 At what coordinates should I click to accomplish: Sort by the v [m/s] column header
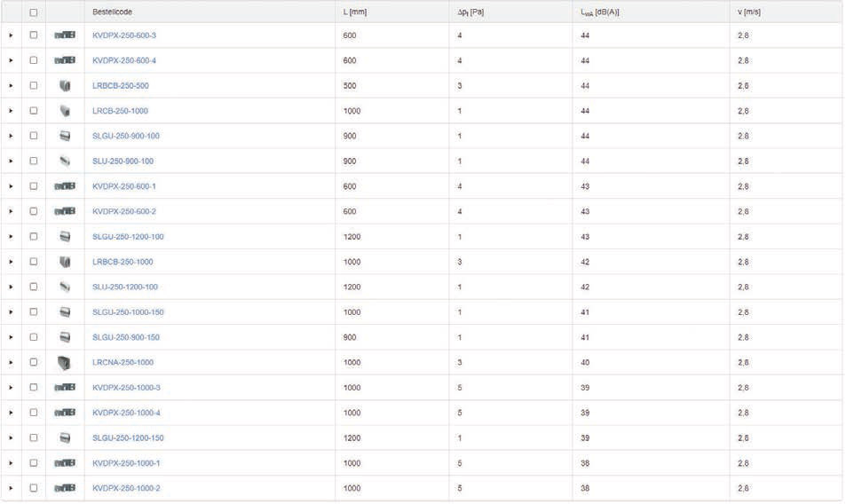749,12
